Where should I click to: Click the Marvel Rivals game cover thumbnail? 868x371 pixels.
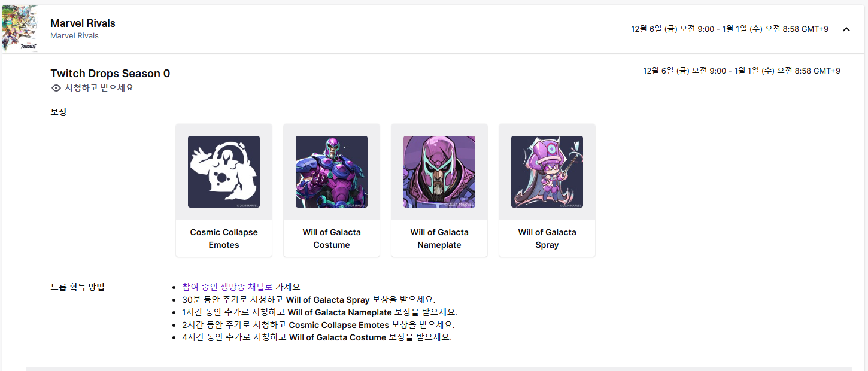click(20, 28)
